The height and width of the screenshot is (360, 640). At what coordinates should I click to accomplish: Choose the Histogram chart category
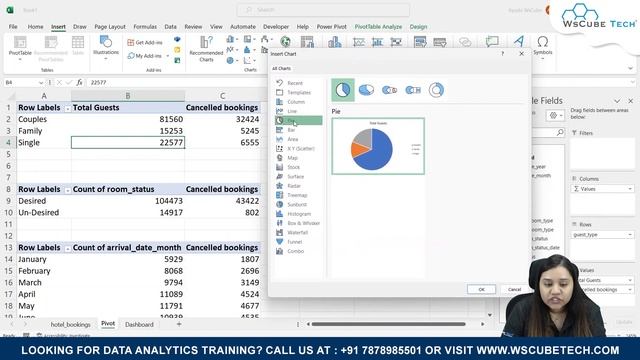tap(299, 214)
